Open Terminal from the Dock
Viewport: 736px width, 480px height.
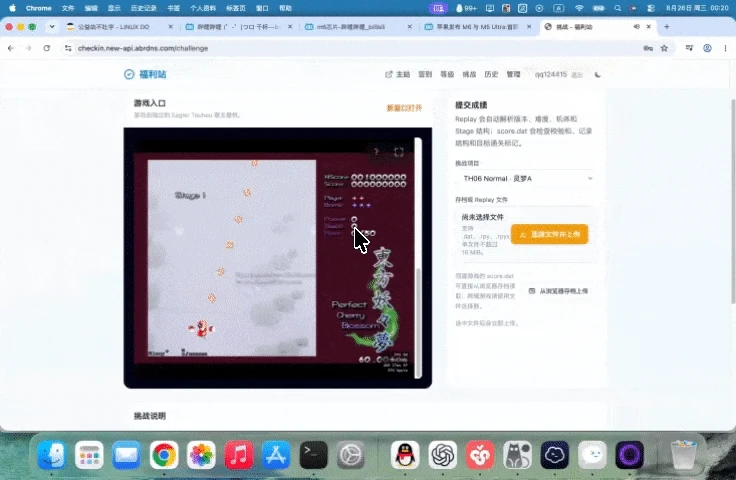pos(314,455)
